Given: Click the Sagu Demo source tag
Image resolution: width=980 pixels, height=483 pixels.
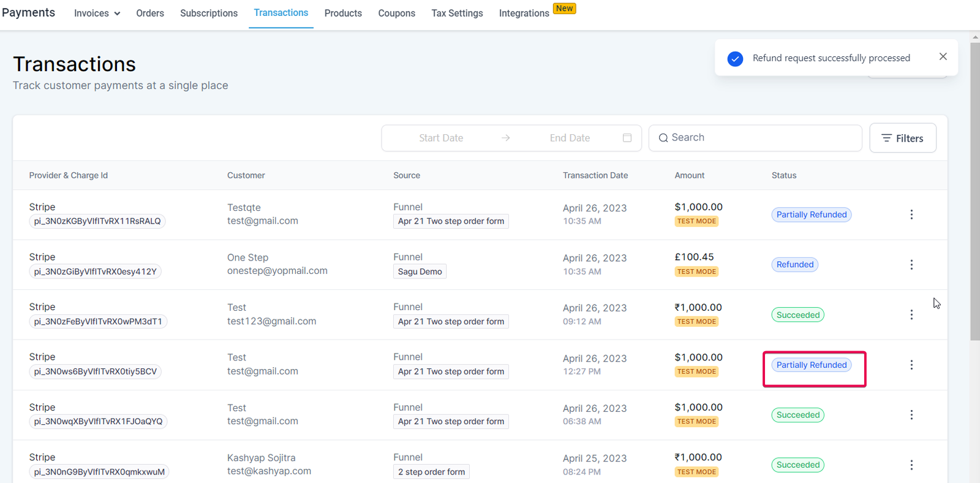Looking at the screenshot, I should (x=420, y=272).
